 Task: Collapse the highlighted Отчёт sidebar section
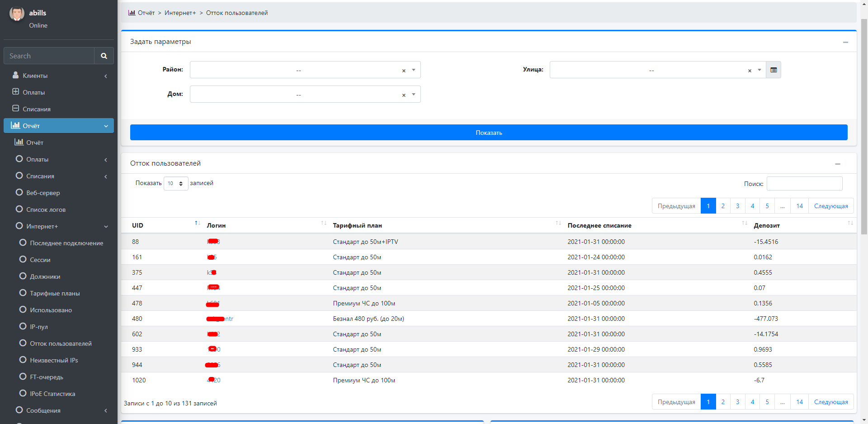point(59,126)
